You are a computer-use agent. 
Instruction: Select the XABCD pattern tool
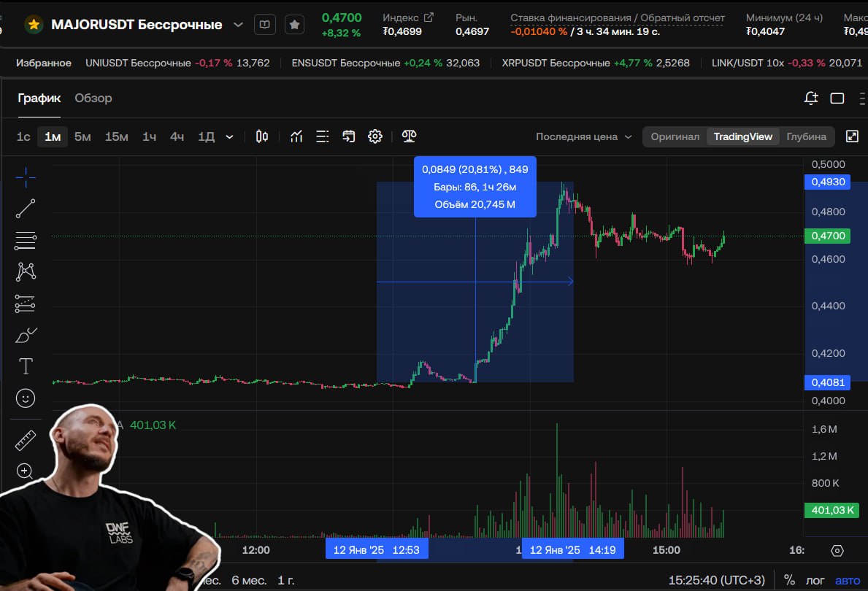coord(26,271)
